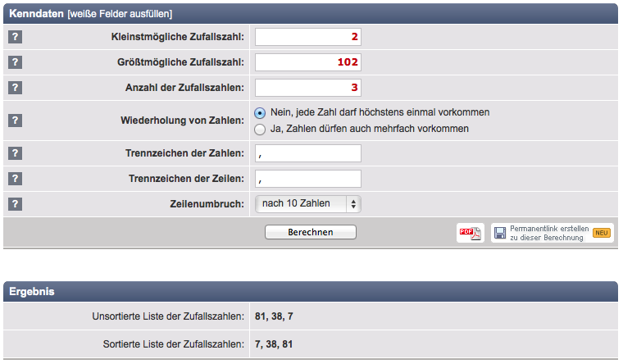This screenshot has height=364, width=623.
Task: Open help for Trennzeichen der Zahlen
Action: [x=15, y=153]
